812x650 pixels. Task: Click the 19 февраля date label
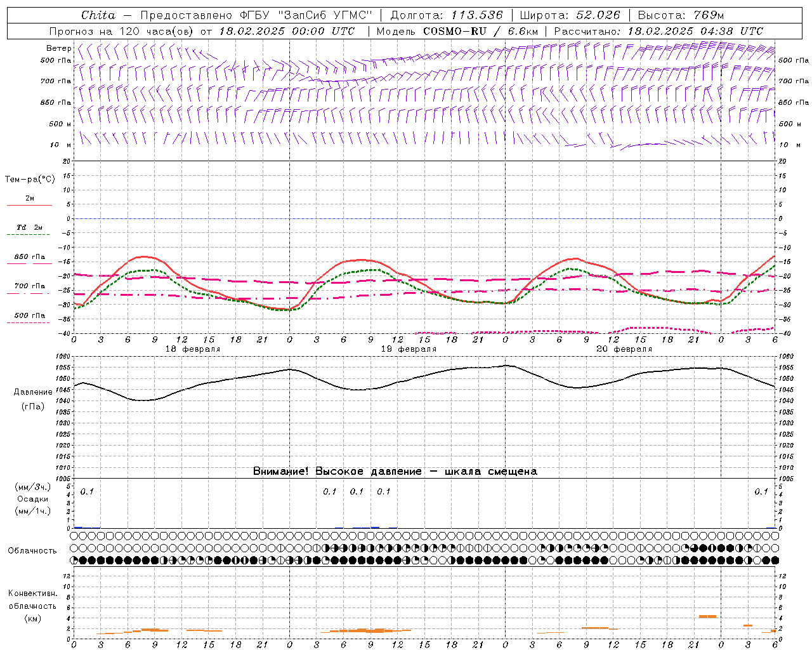click(409, 349)
